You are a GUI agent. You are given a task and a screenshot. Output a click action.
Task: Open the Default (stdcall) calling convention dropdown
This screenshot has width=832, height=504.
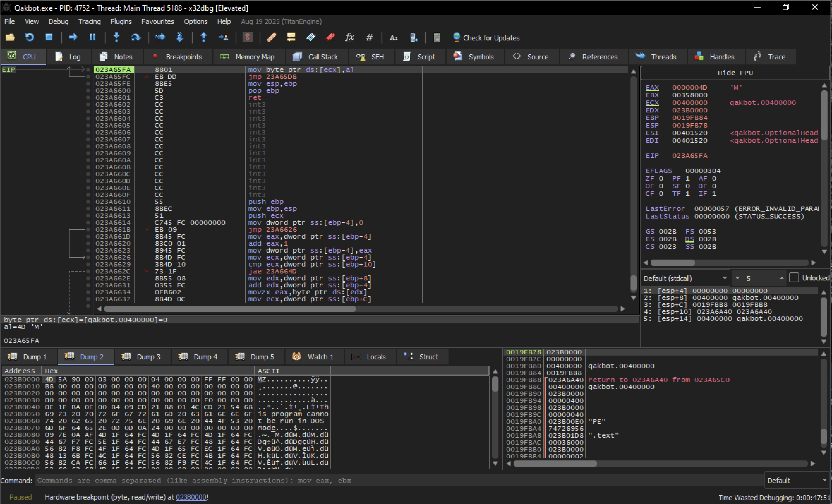[x=685, y=279]
